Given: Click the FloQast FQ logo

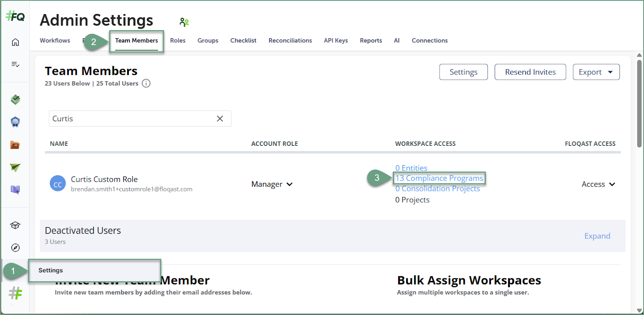Looking at the screenshot, I should click(x=15, y=17).
